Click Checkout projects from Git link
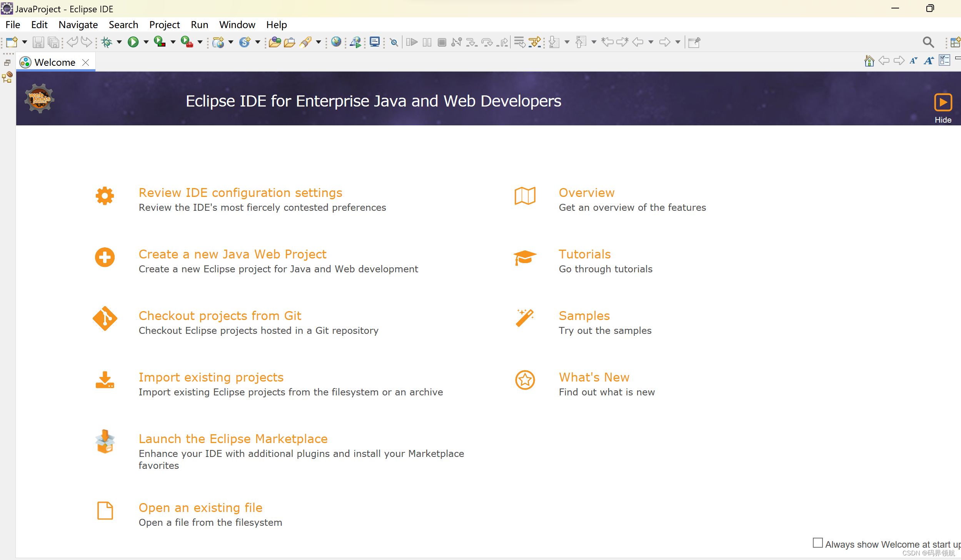Image resolution: width=961 pixels, height=560 pixels. 220,315
